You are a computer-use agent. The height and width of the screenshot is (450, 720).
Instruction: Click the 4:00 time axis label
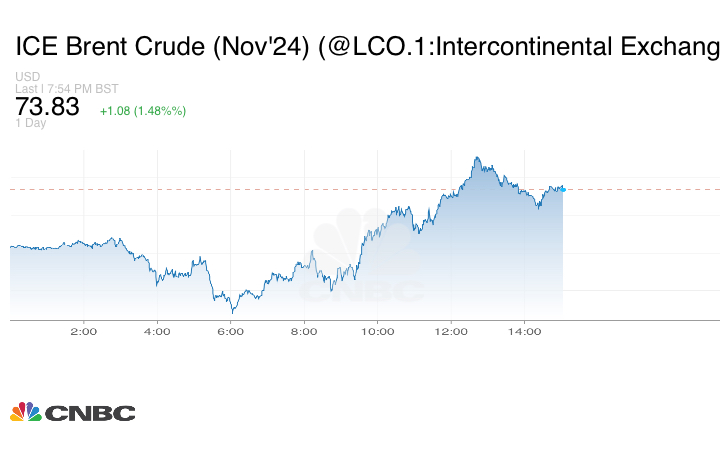coord(157,332)
